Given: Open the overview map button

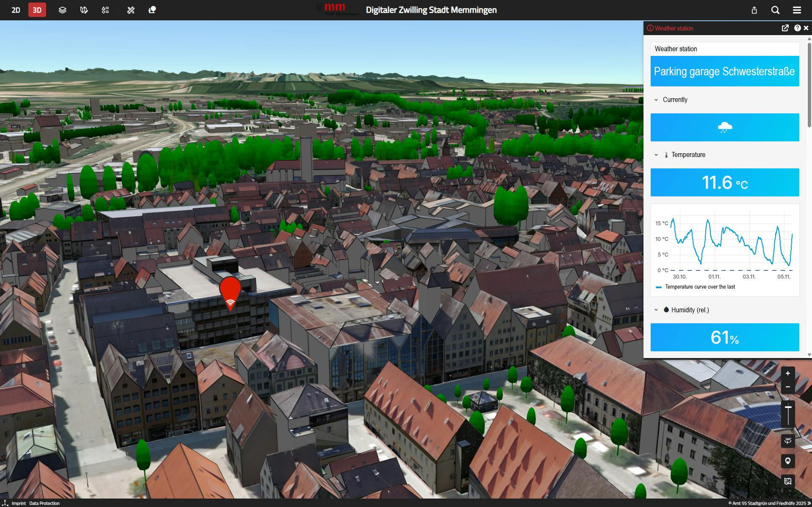Looking at the screenshot, I should click(787, 481).
